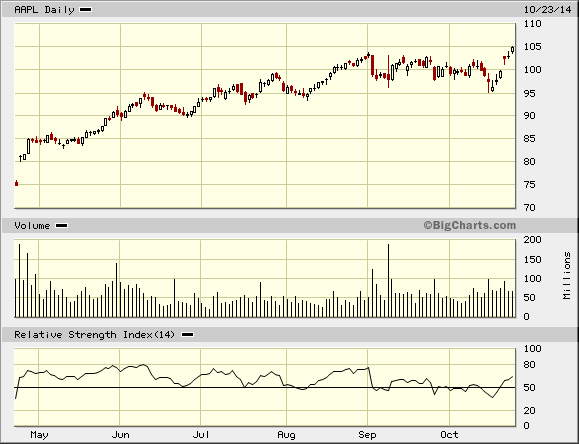The image size is (579, 444).
Task: Click the legend marker beside Volume
Action: click(61, 225)
